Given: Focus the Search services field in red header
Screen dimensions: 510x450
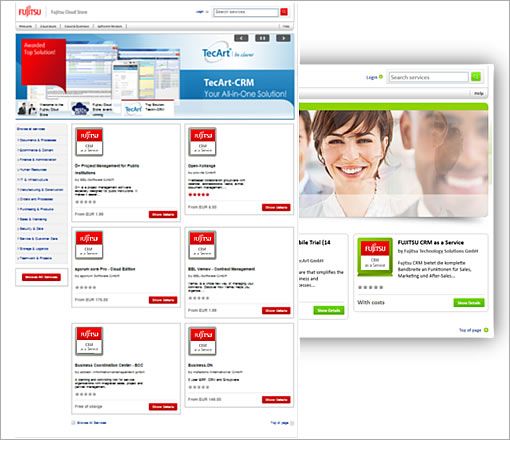Looking at the screenshot, I should pos(246,12).
